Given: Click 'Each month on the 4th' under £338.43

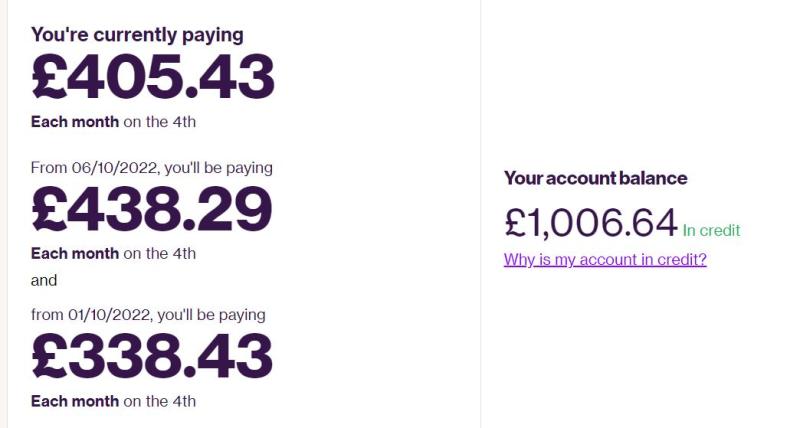Looking at the screenshot, I should pyautogui.click(x=113, y=401).
